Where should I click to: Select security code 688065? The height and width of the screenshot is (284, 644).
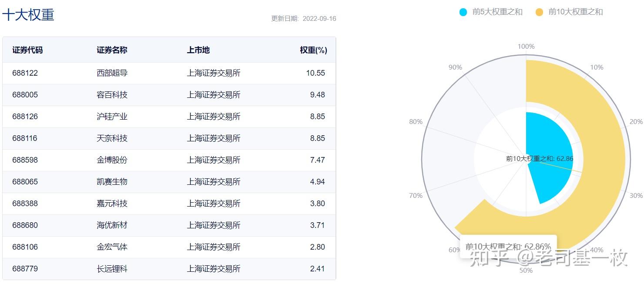tap(25, 182)
